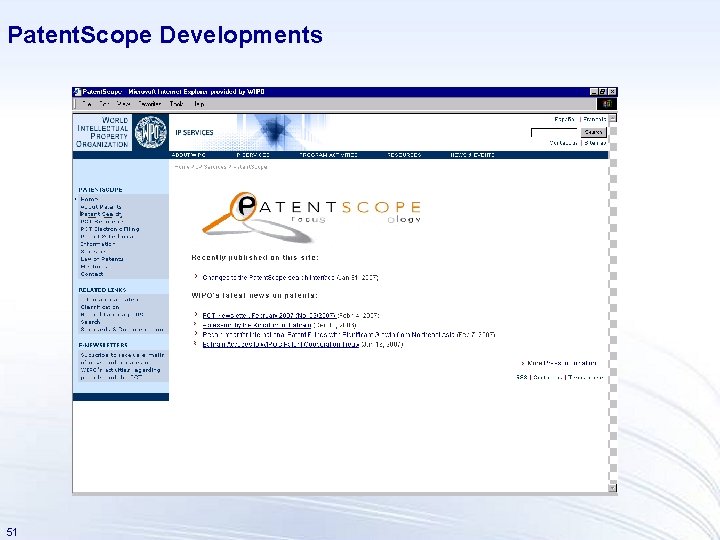This screenshot has height=540, width=720.
Task: Open the Favorites menu
Action: click(x=149, y=104)
